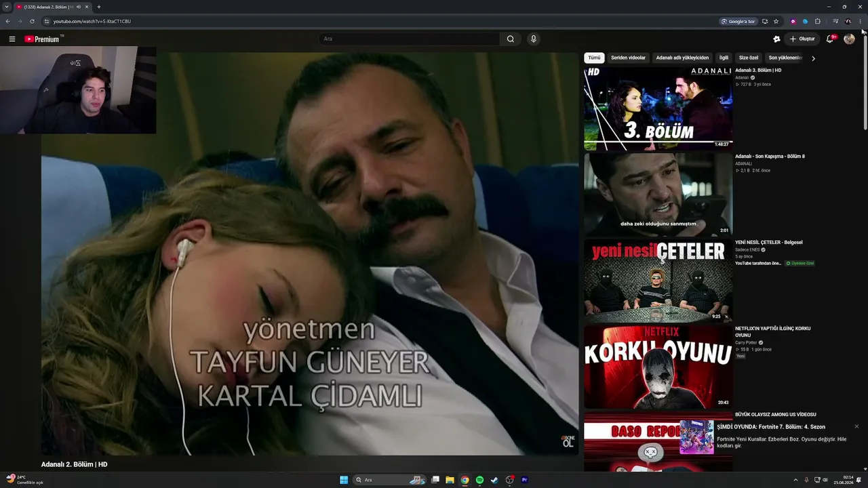Open the Windows Start menu
The image size is (868, 488).
point(344,480)
